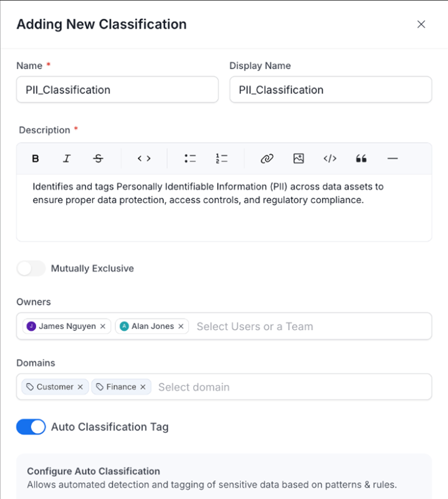The height and width of the screenshot is (499, 448).
Task: Toggle bold formatting in description editor
Action: [35, 158]
